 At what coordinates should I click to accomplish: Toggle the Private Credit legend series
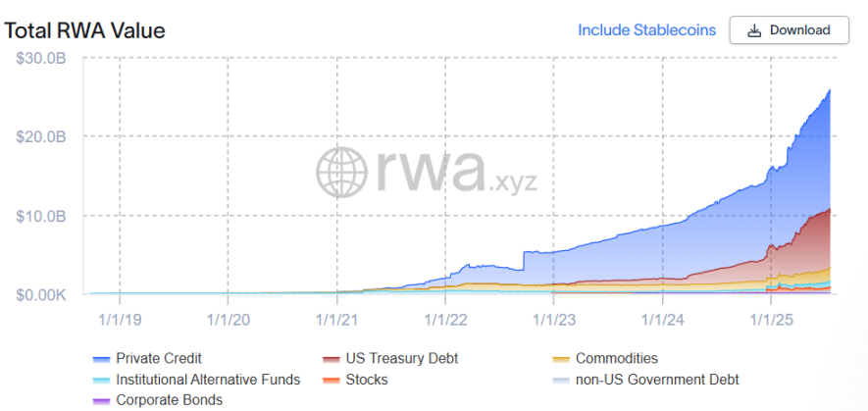(x=159, y=358)
